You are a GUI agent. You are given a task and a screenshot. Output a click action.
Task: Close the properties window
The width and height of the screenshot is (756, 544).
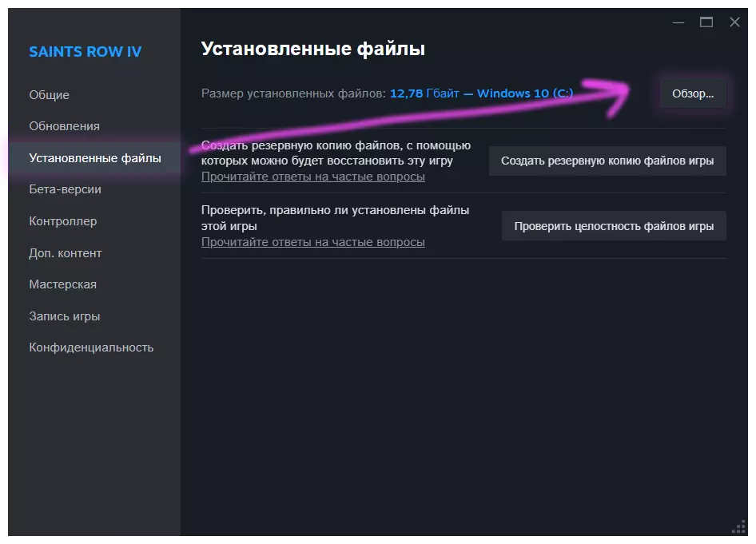(734, 22)
